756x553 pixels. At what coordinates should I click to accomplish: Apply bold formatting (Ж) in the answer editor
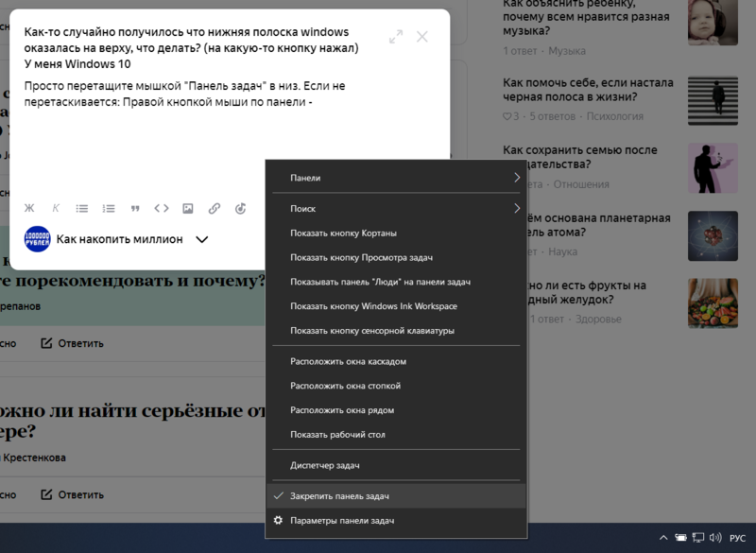click(x=29, y=208)
